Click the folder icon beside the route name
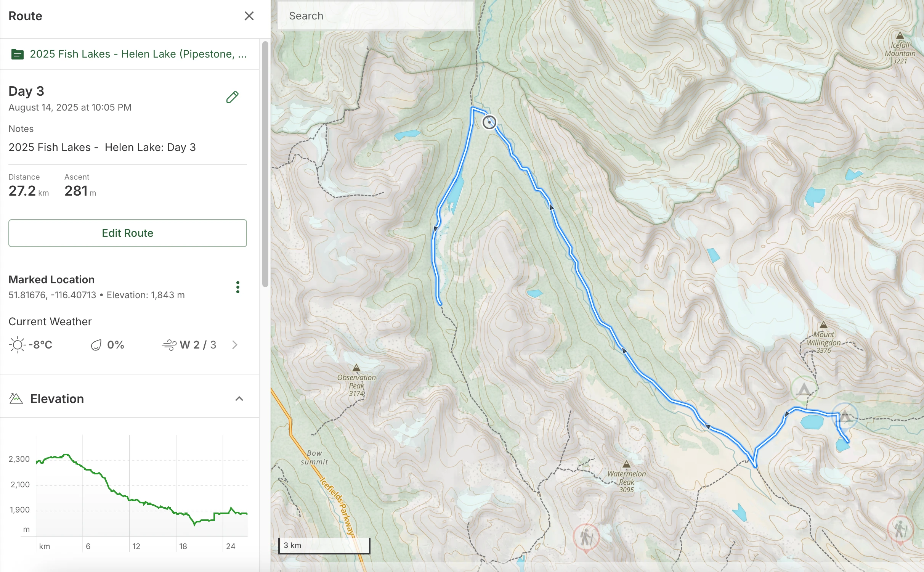This screenshot has width=924, height=572. tap(17, 54)
